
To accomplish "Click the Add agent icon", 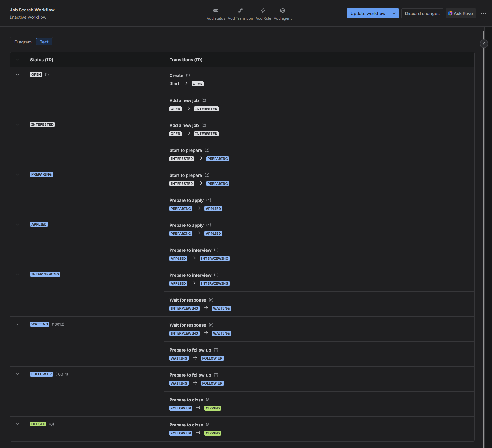I will 283,10.
